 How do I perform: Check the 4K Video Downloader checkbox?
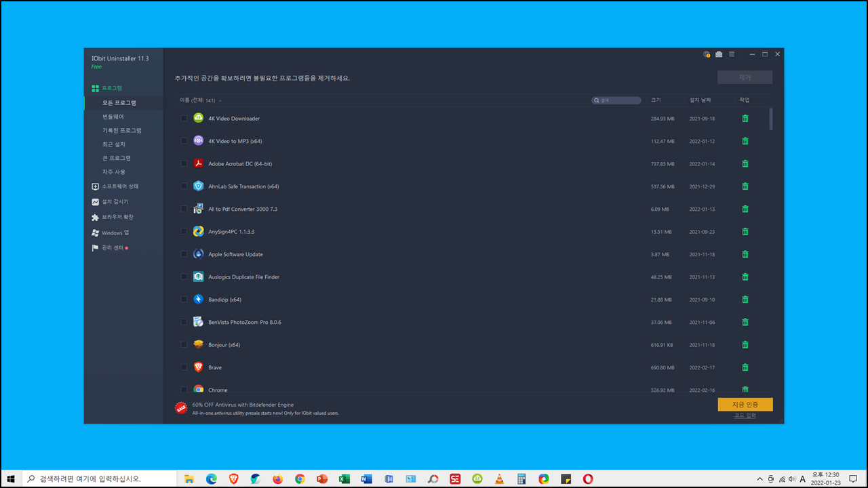click(x=184, y=119)
